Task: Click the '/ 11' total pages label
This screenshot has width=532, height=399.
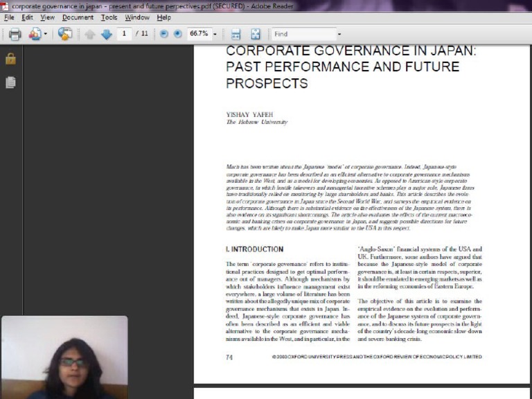Action: 142,33
